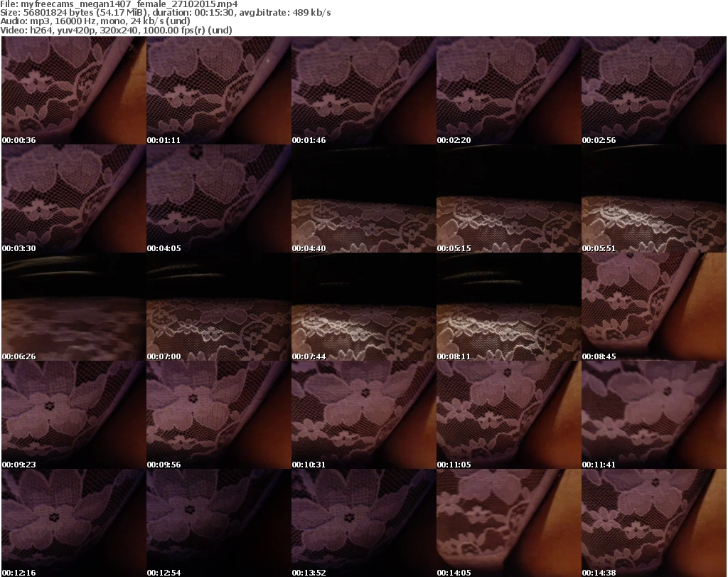Click the frame with timestamp 00:13:52

pos(363,523)
